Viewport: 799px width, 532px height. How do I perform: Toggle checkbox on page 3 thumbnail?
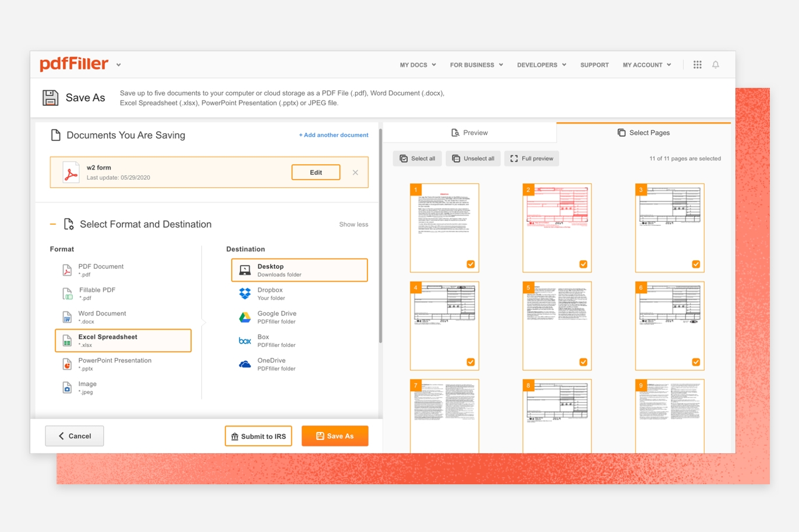pyautogui.click(x=696, y=264)
